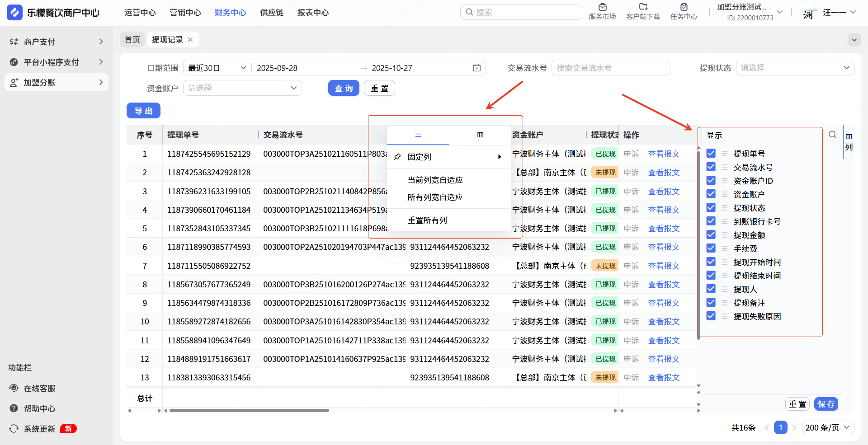
Task: Open the 财务中心 top menu
Action: [x=230, y=13]
